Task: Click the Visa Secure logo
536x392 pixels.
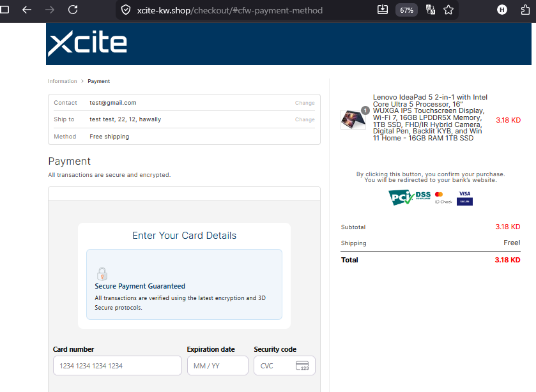Action: (x=464, y=198)
